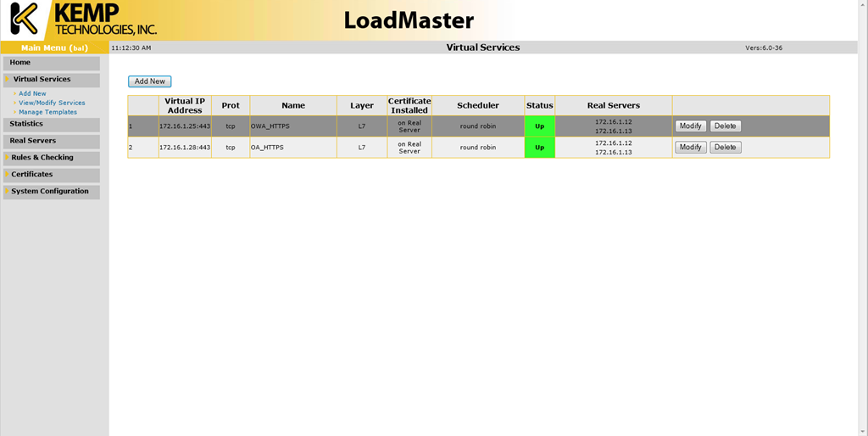Image resolution: width=868 pixels, height=436 pixels.
Task: Expand the System Configuration menu
Action: pos(51,191)
